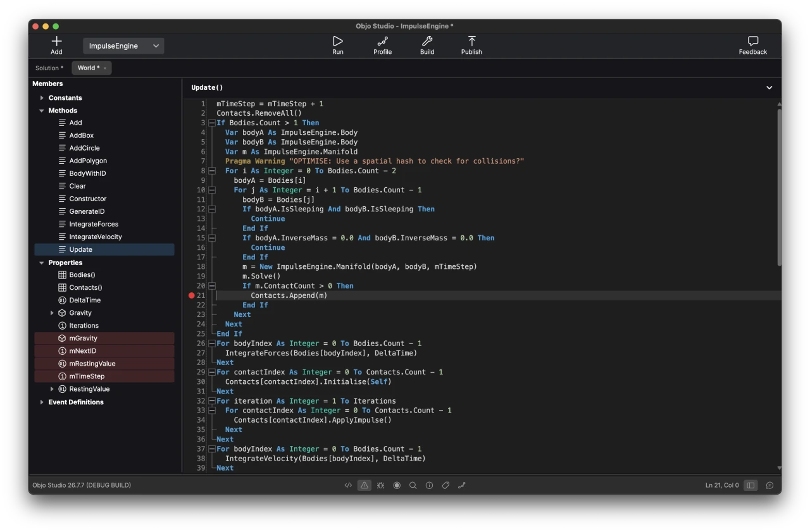Click the code view icon in status bar

coord(348,485)
